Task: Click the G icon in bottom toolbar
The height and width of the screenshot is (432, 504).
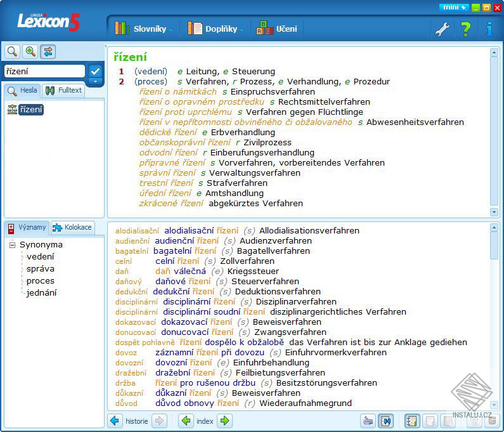Action: 491,421
